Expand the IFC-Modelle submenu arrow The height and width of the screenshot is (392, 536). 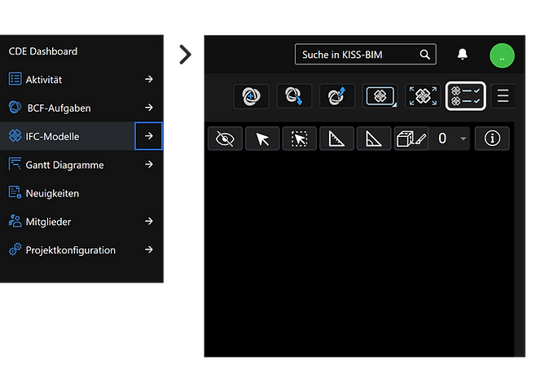(149, 136)
